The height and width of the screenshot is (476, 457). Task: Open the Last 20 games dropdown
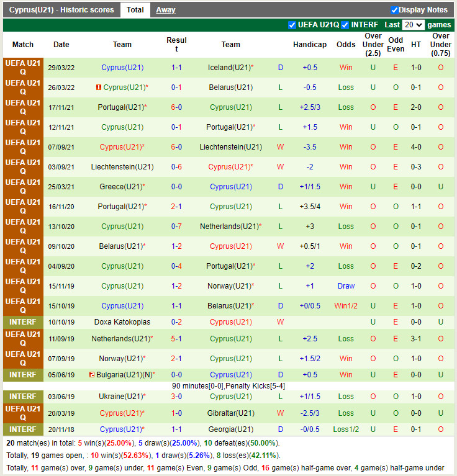click(x=414, y=25)
